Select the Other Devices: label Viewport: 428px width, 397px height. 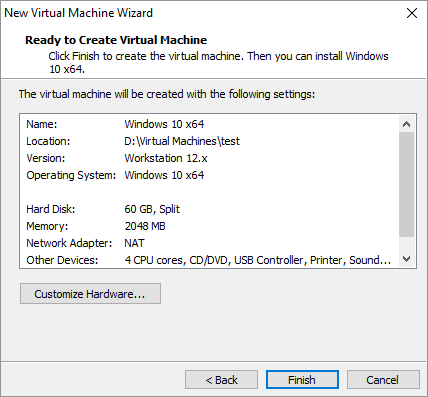point(62,260)
